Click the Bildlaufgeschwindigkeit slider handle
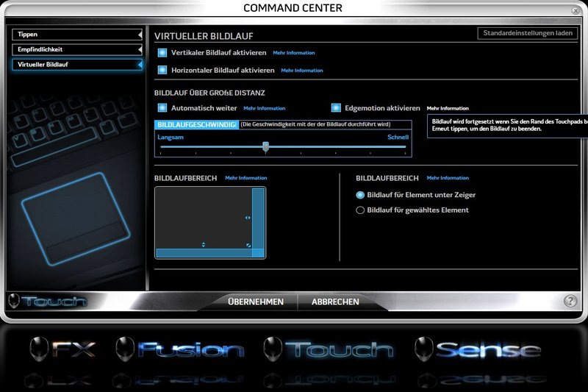This screenshot has width=588, height=392. click(x=265, y=146)
